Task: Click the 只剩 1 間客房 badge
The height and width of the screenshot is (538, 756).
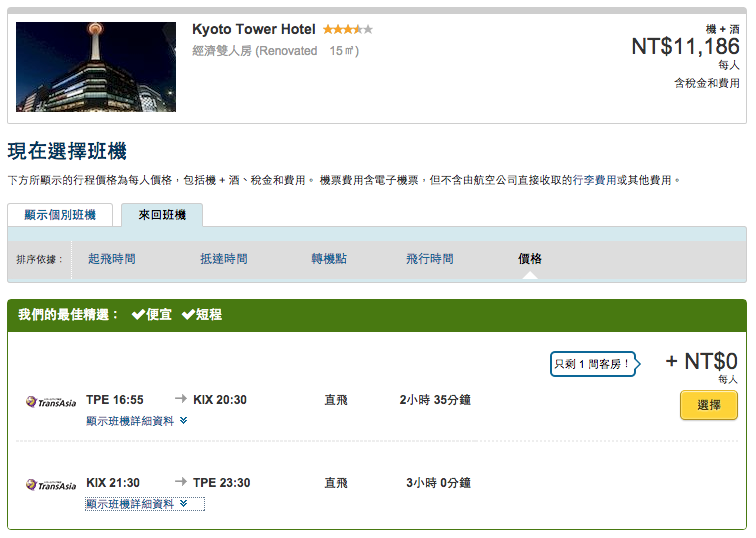Action: click(595, 364)
